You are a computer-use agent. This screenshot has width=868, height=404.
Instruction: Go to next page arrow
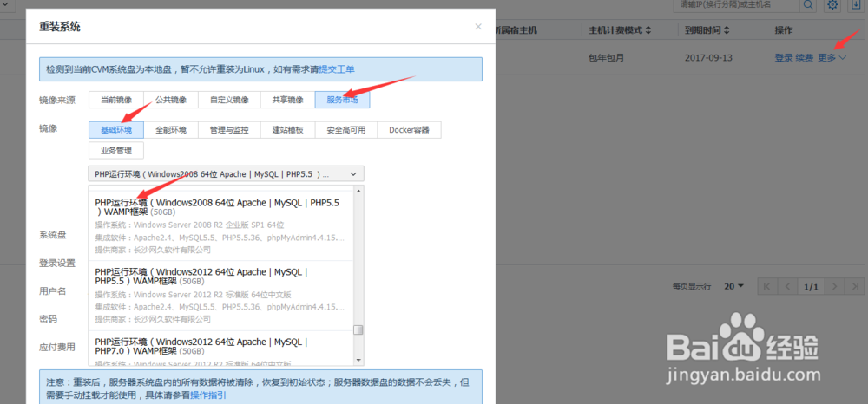tap(835, 286)
